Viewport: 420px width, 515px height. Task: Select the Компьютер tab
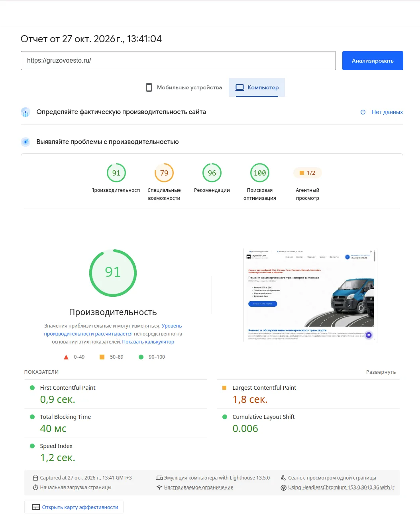257,87
